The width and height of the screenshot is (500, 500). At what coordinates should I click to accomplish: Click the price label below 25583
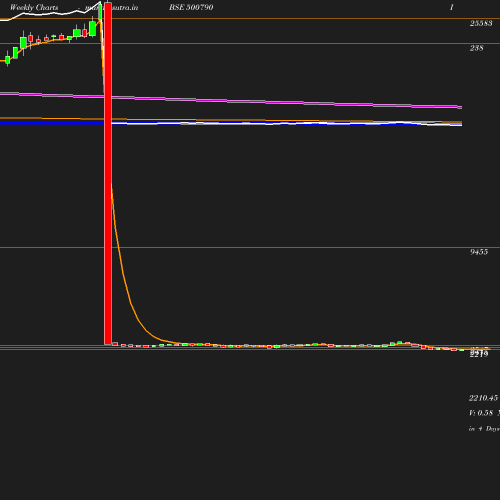click(x=477, y=48)
